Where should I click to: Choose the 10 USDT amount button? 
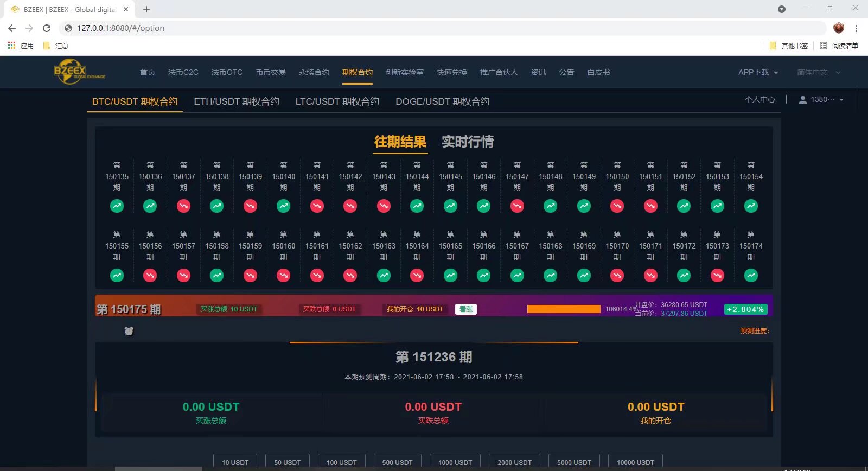click(235, 462)
